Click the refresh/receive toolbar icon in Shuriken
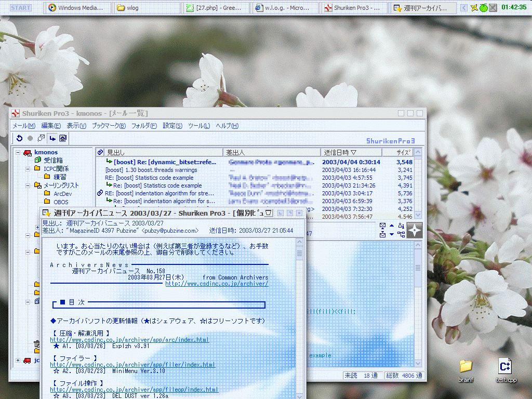532x399 pixels. (19, 138)
